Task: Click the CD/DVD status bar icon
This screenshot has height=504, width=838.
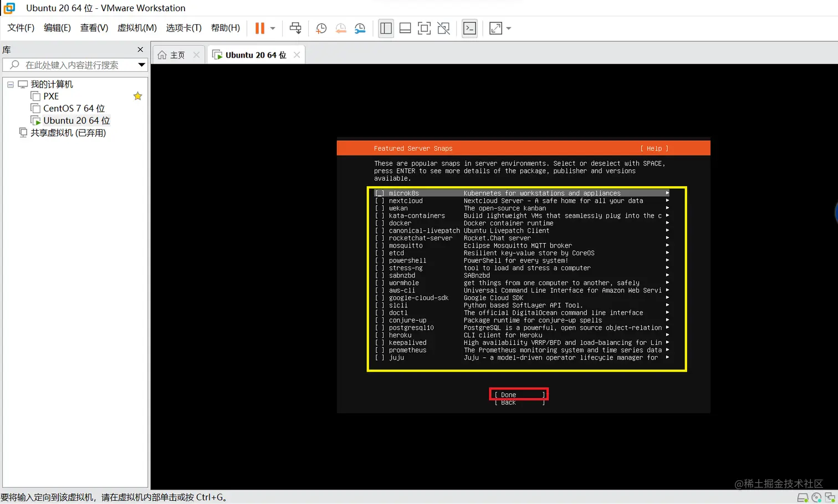Action: tap(816, 498)
